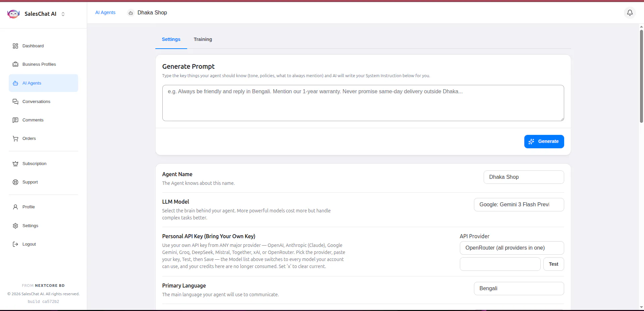
Task: Click the blue Generate button
Action: (x=544, y=142)
